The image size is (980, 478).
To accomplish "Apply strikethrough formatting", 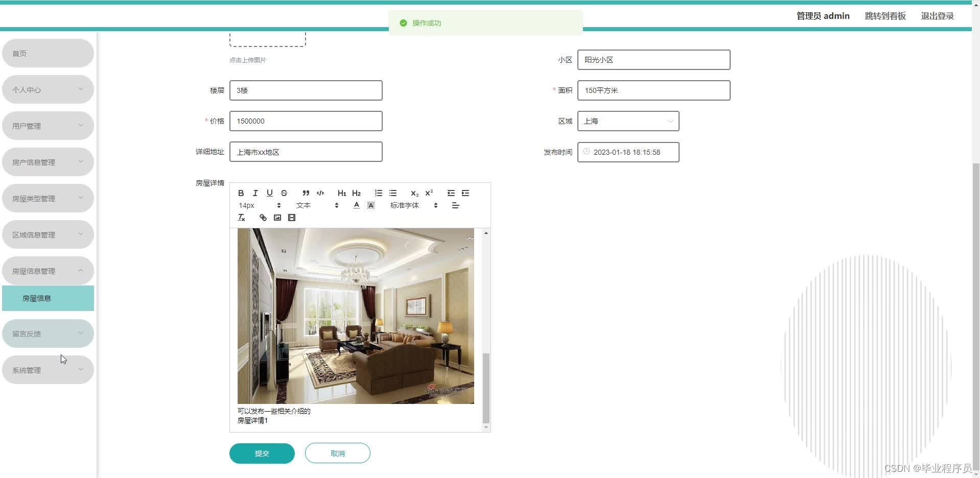I will pyautogui.click(x=284, y=193).
